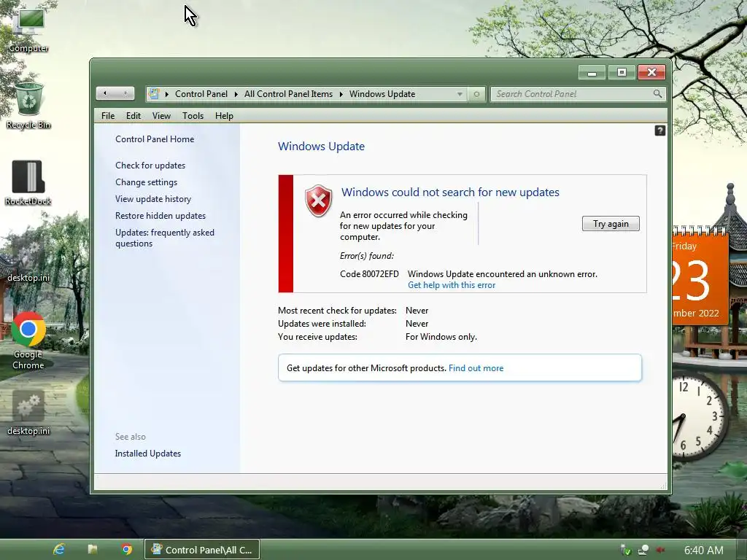Open Change settings link

tap(146, 182)
